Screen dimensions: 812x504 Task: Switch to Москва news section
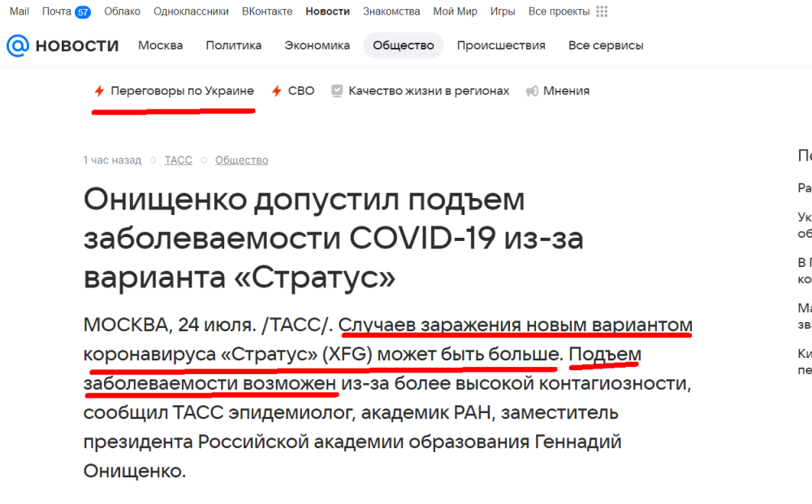161,45
